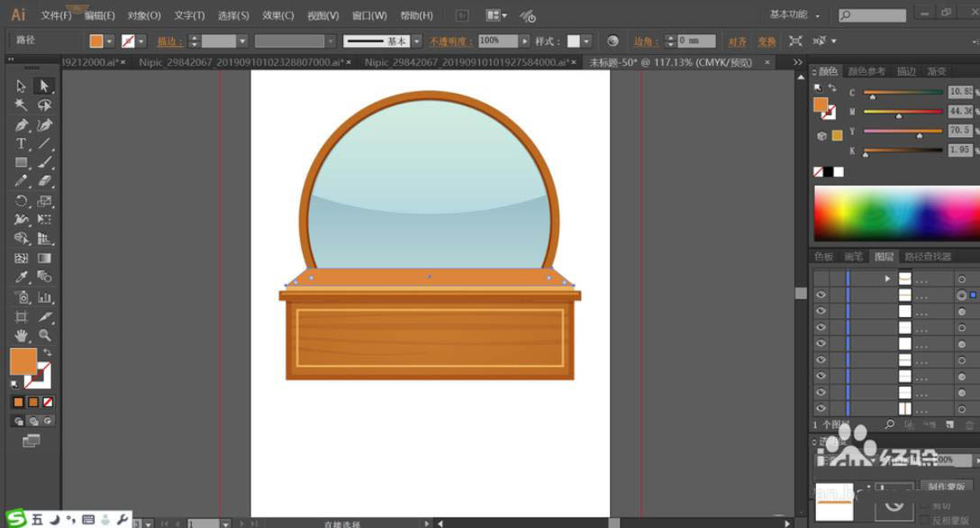The image size is (980, 528).
Task: Toggle visibility eye of third layer row
Action: 821,311
